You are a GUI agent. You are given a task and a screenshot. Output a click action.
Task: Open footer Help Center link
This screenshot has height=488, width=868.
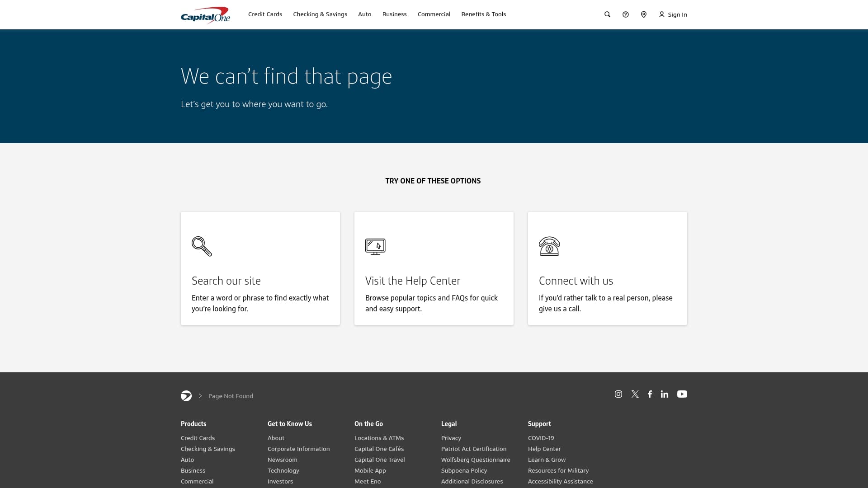(544, 449)
